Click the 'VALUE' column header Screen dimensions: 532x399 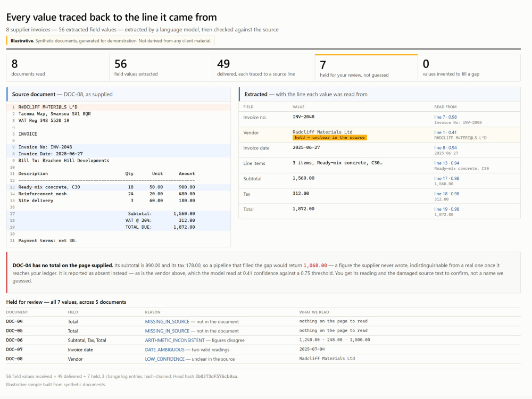pyautogui.click(x=298, y=107)
